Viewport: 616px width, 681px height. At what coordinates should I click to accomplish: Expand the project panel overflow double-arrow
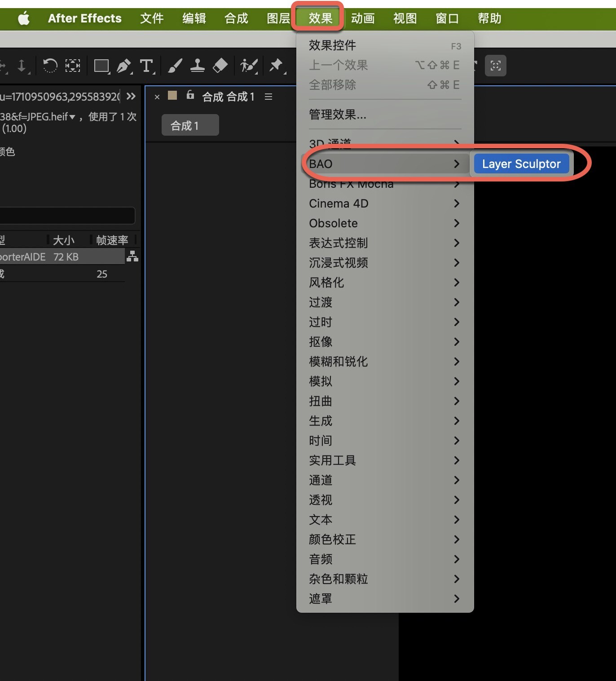coord(131,96)
